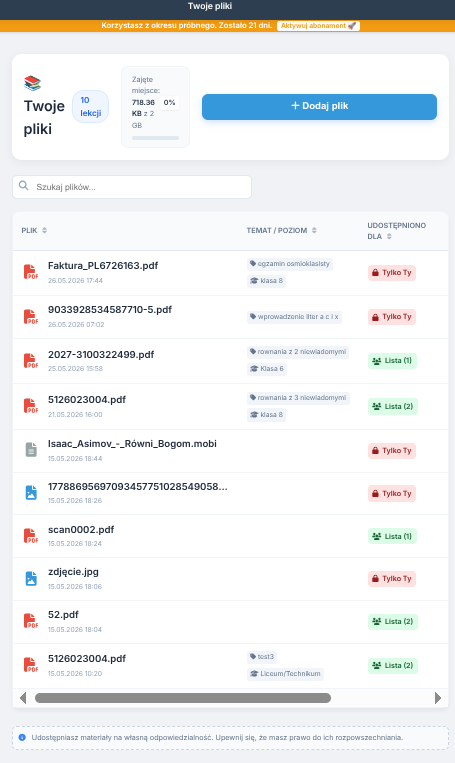Click the date 26.05.2026 17:44

click(x=75, y=281)
